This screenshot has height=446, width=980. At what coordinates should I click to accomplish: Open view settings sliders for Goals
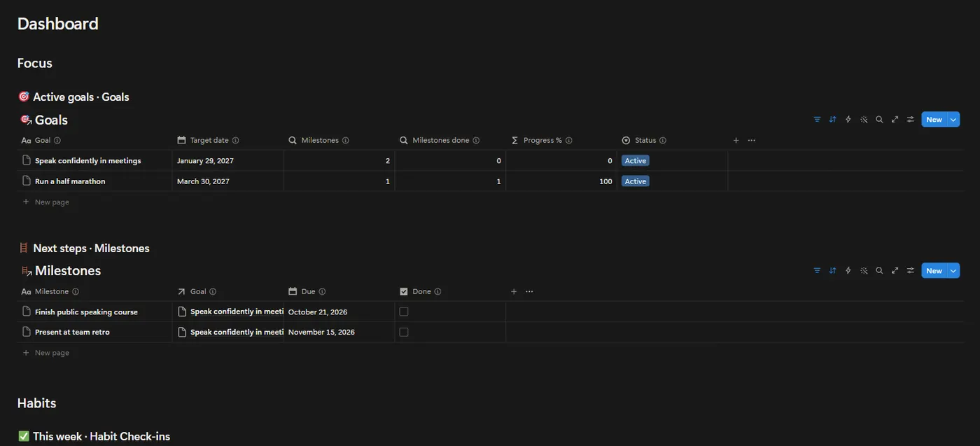coord(911,120)
